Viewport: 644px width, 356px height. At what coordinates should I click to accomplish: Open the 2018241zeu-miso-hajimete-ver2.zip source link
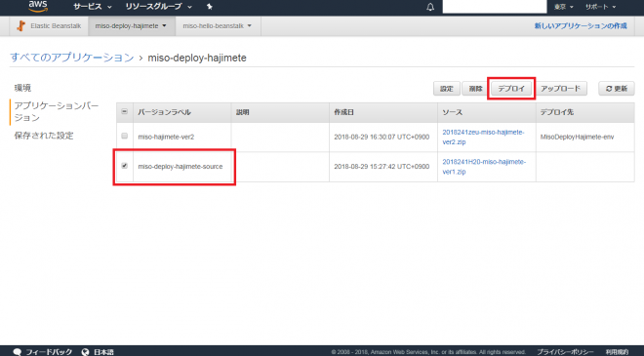click(483, 138)
